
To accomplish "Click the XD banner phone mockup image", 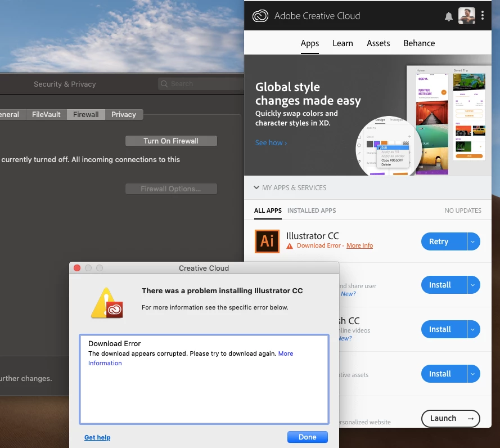I will click(x=432, y=124).
